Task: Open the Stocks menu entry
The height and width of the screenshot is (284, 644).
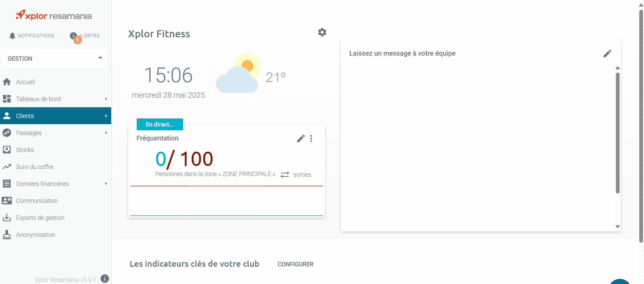Action: tap(56, 150)
